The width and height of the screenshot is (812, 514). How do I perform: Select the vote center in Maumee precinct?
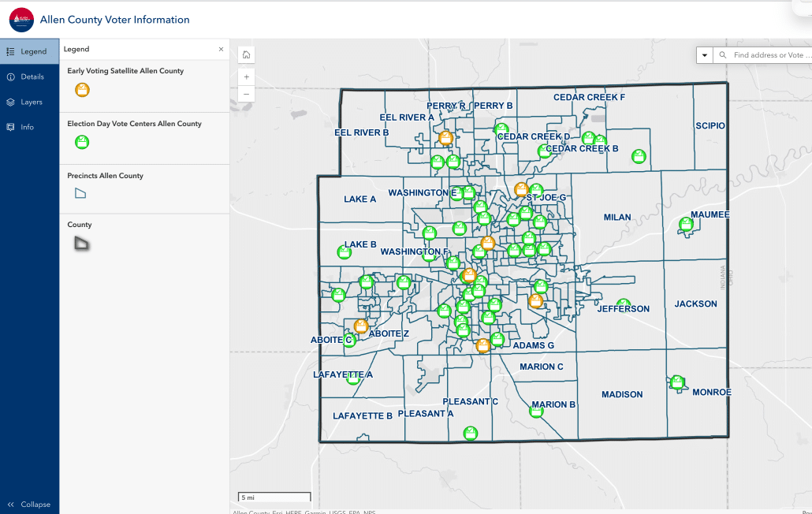(686, 225)
